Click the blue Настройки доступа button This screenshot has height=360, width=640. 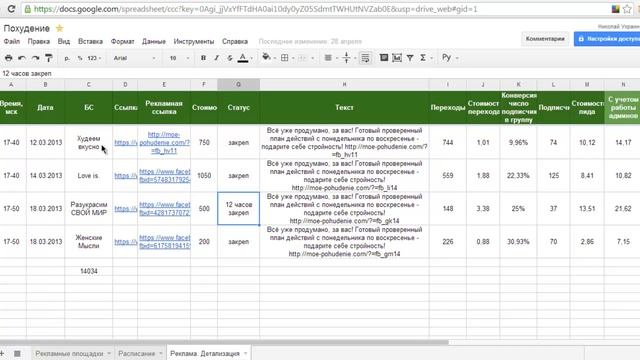(607, 39)
